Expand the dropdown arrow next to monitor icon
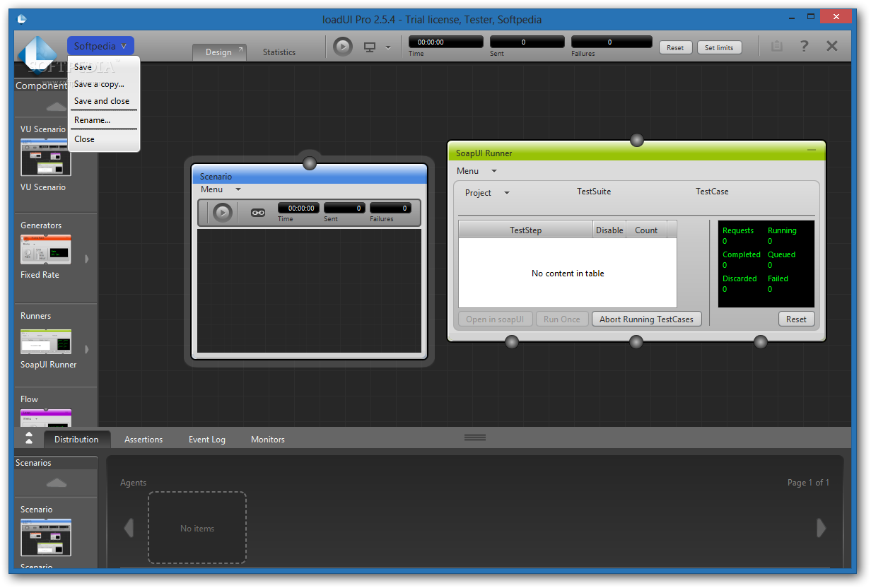Image resolution: width=871 pixels, height=588 pixels. coord(388,48)
